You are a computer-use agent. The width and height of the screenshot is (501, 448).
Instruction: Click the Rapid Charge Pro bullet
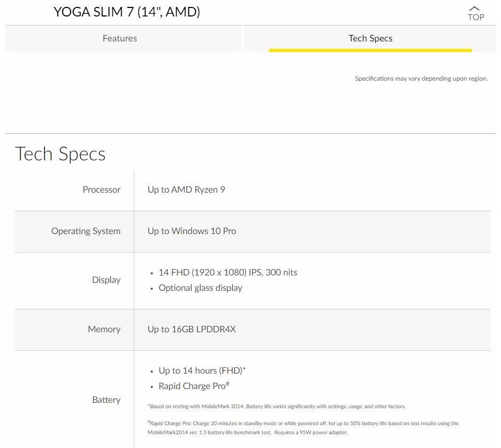tap(193, 386)
